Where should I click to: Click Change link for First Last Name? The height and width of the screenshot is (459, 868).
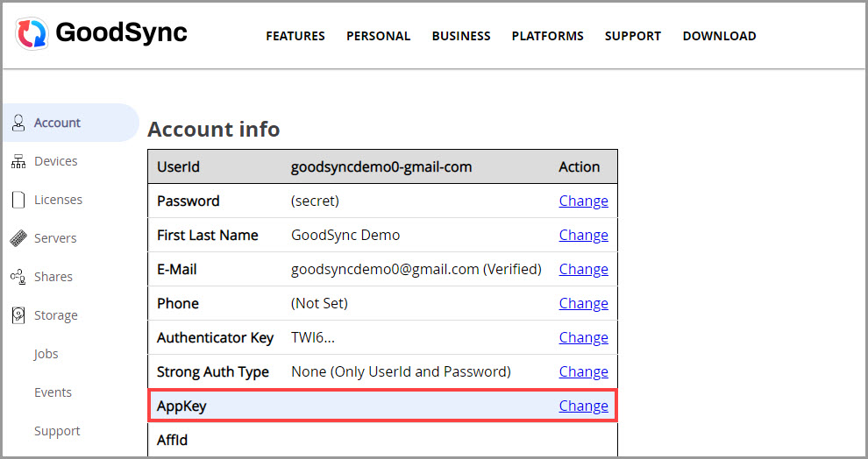tap(583, 235)
